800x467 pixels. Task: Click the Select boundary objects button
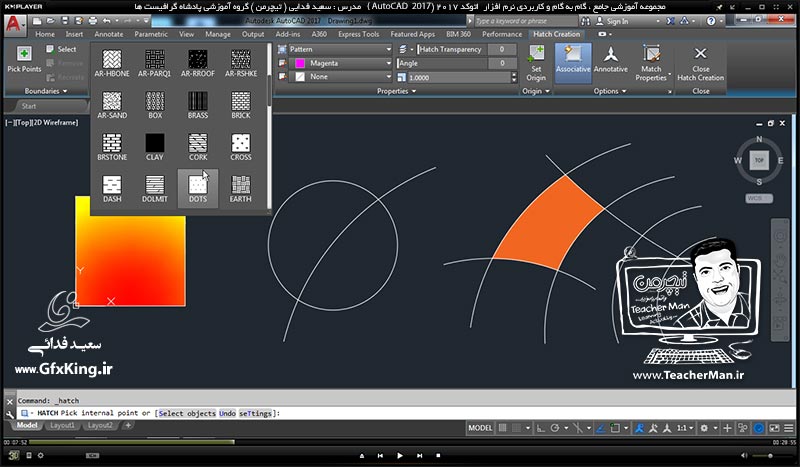(61, 50)
